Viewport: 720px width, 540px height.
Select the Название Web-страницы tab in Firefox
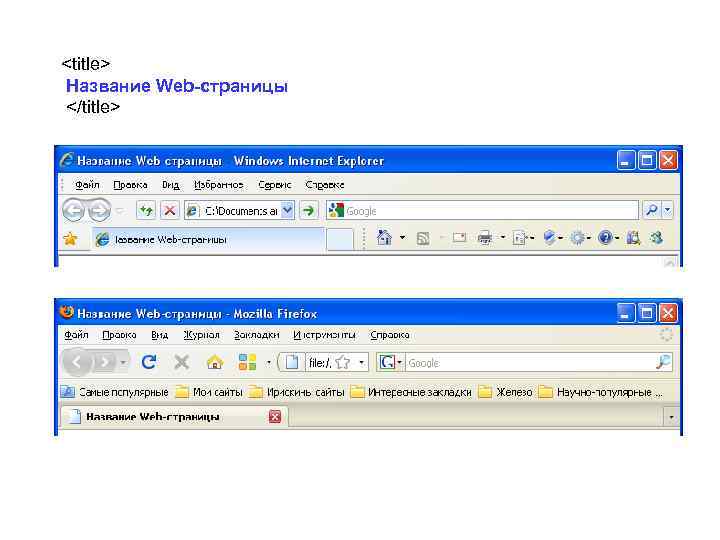point(174,417)
